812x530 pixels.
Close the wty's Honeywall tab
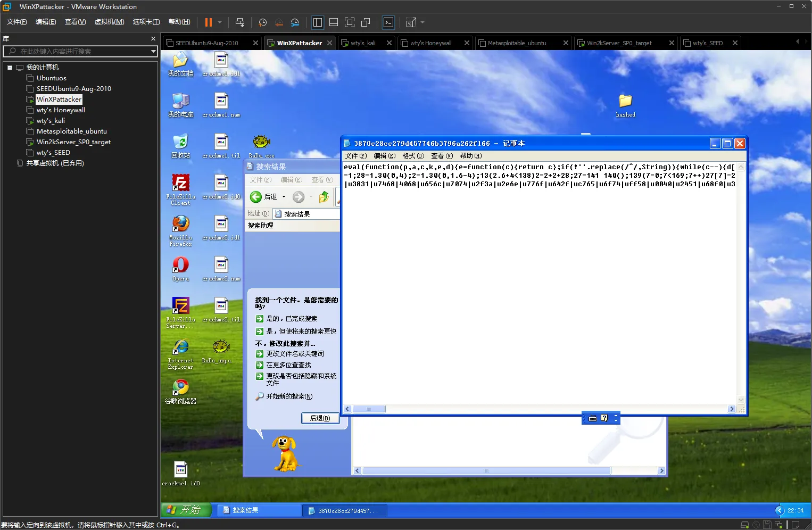pos(467,43)
